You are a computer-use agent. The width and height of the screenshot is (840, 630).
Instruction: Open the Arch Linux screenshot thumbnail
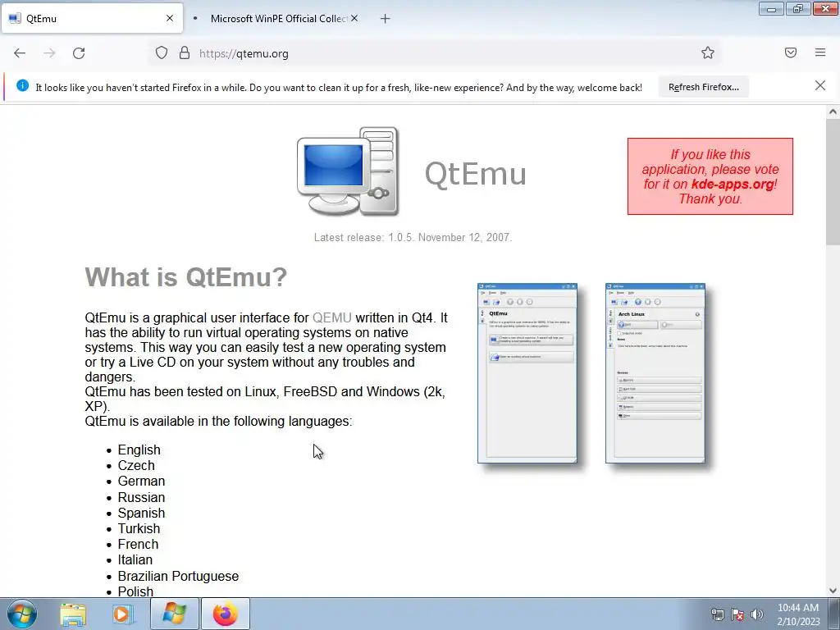[x=655, y=373]
